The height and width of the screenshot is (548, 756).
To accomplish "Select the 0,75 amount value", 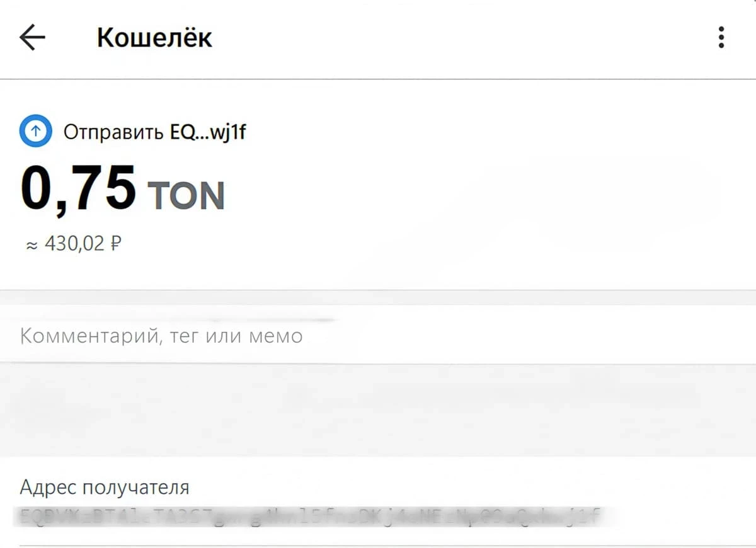I will click(x=78, y=188).
